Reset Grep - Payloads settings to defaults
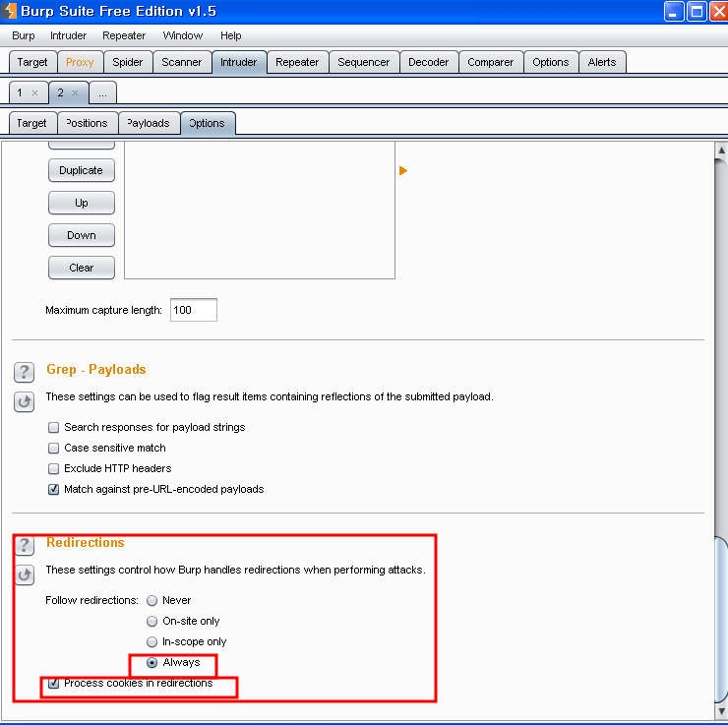The width and height of the screenshot is (728, 725). coord(25,402)
